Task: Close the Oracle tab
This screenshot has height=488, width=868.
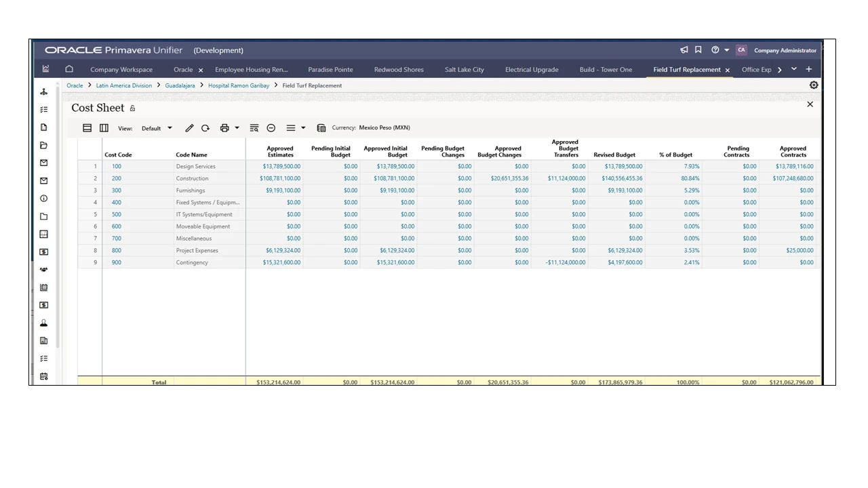Action: 201,70
